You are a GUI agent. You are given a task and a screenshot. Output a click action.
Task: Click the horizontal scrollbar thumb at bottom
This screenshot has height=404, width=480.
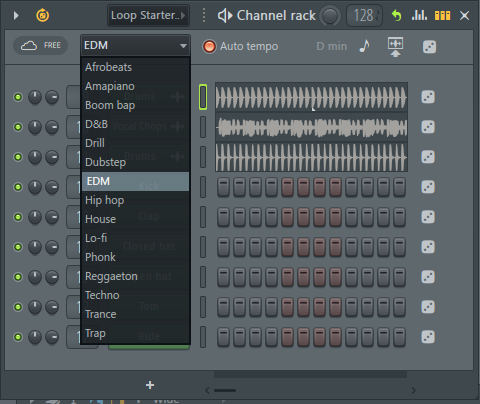[x=225, y=390]
